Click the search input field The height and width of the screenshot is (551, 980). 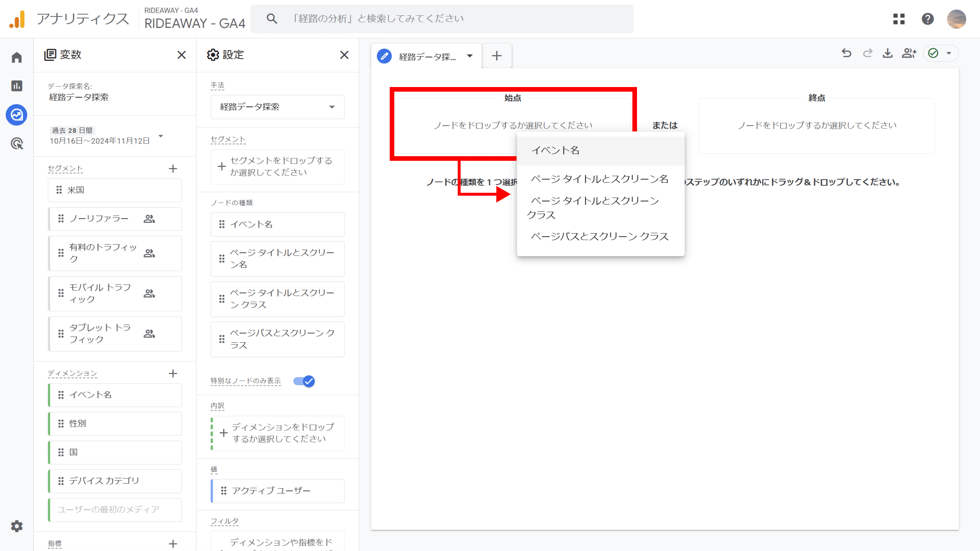442,19
